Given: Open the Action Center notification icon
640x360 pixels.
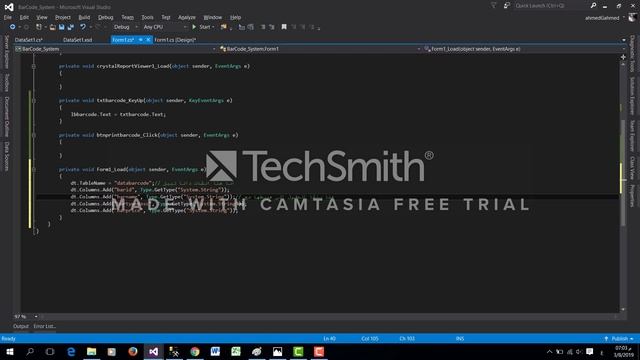Looking at the screenshot, I should (589, 351).
